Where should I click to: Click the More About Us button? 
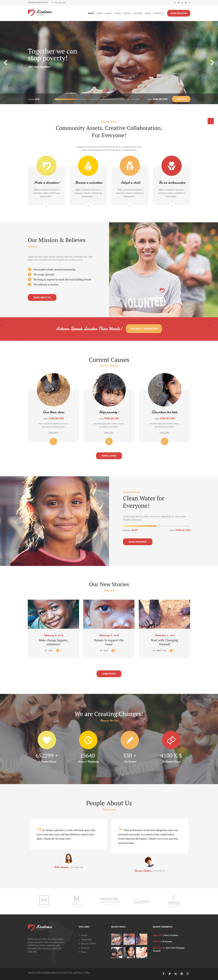42,298
